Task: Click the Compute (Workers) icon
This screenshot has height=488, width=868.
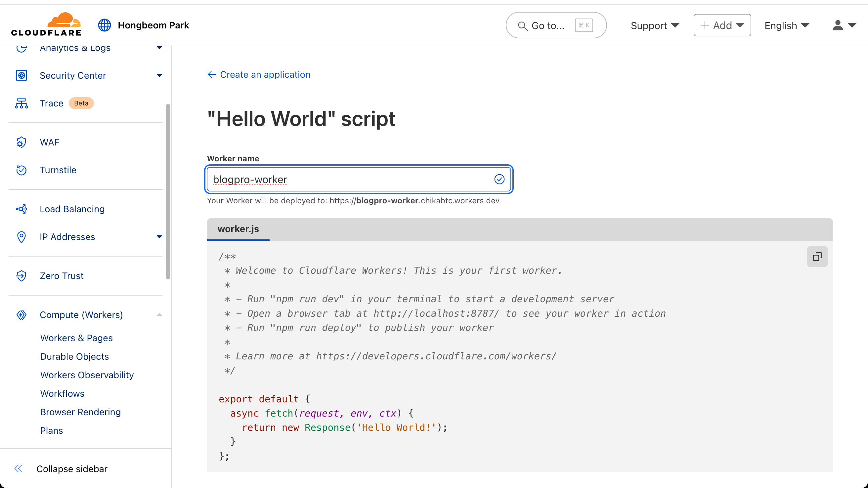Action: click(22, 315)
